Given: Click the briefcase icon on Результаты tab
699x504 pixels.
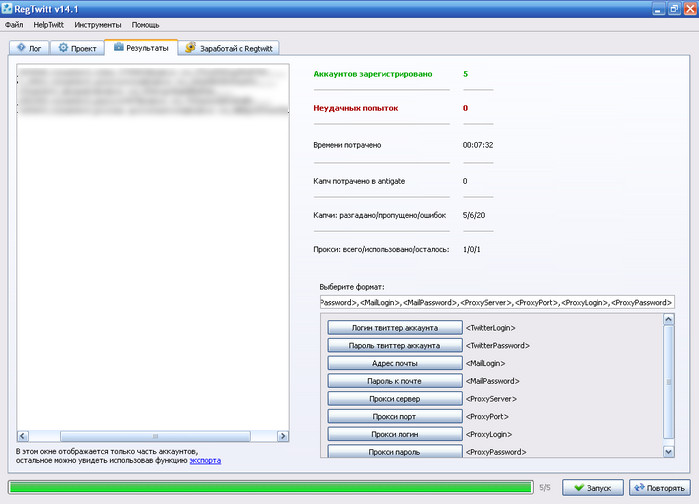Looking at the screenshot, I should 118,47.
